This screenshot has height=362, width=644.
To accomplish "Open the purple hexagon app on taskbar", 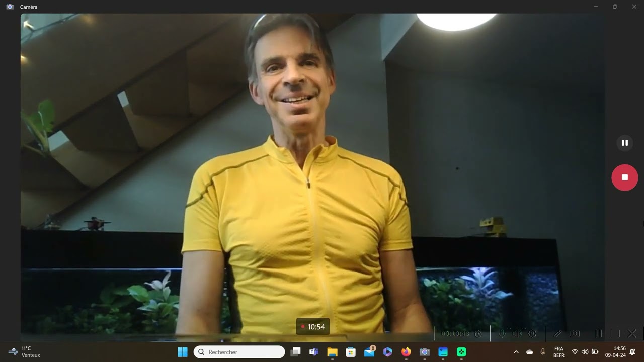I will (387, 352).
